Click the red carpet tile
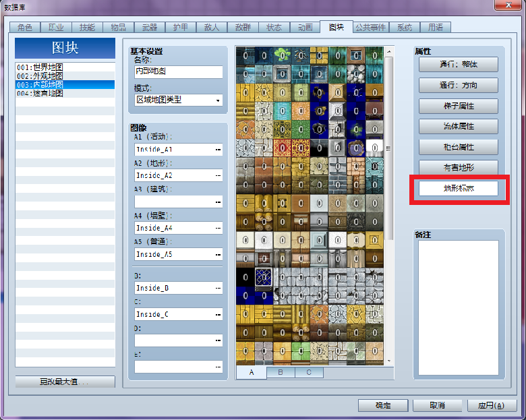Screen dimensions: 526x420 (x=282, y=148)
